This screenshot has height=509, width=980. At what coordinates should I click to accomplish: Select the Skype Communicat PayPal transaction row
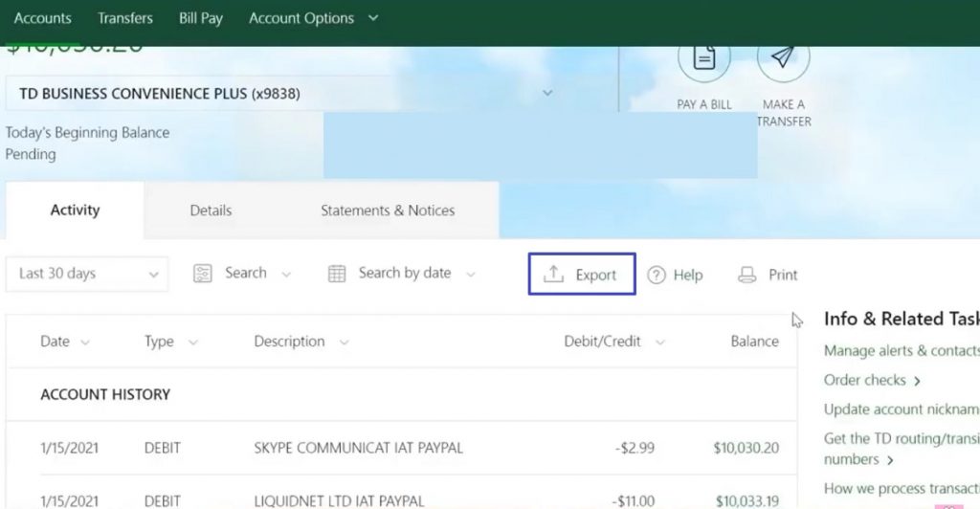358,448
